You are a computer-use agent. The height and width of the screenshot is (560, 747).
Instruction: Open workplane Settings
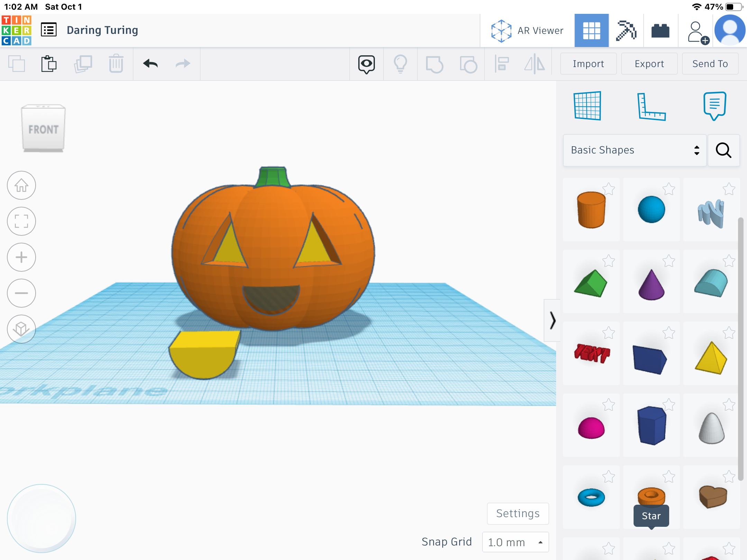click(x=518, y=513)
